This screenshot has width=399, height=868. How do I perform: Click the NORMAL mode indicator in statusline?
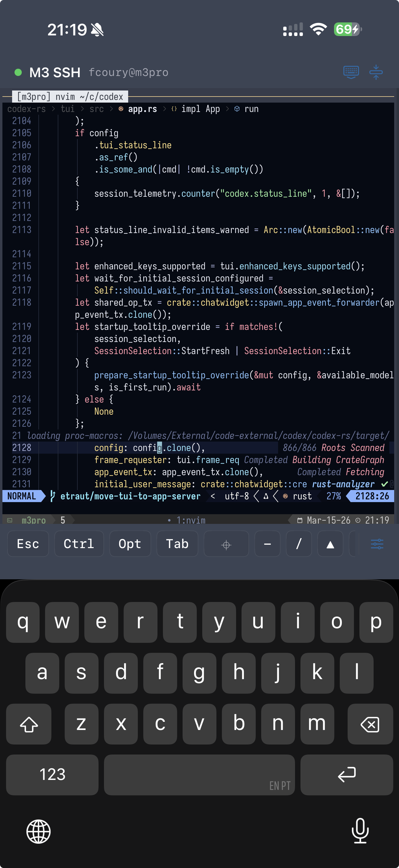click(x=21, y=496)
